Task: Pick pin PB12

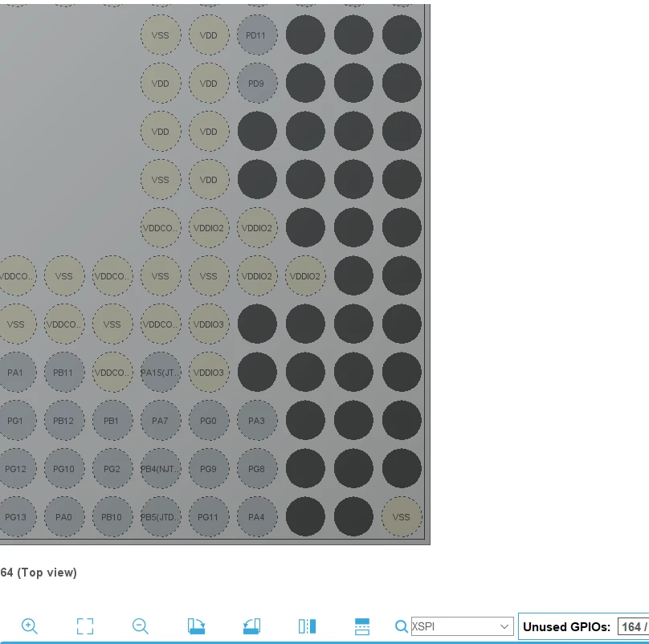Action: coord(63,421)
